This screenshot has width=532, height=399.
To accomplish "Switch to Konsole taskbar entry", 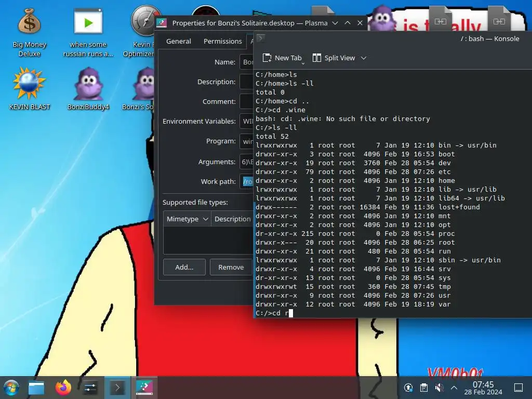I will [117, 388].
